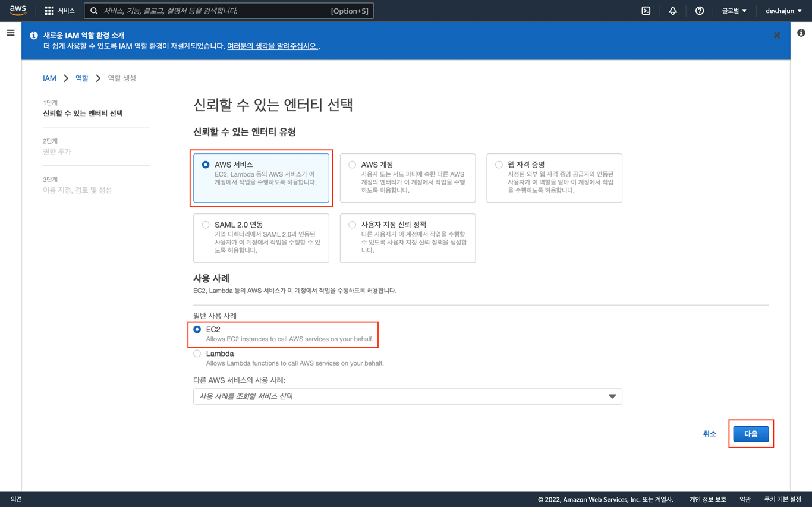Image resolution: width=812 pixels, height=507 pixels.
Task: Open 약관 footer link
Action: [x=745, y=499]
